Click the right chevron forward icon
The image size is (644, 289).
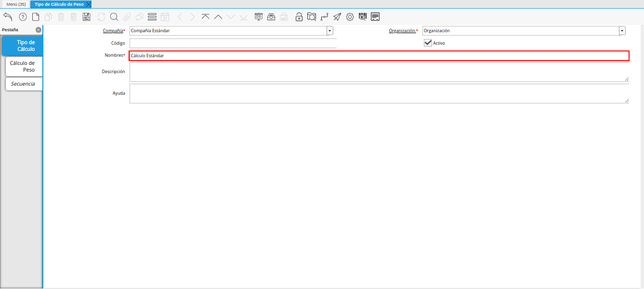pos(193,17)
